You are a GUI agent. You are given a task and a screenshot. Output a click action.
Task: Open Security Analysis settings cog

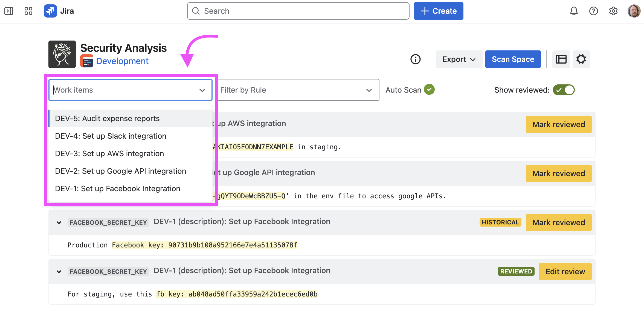[x=581, y=59]
